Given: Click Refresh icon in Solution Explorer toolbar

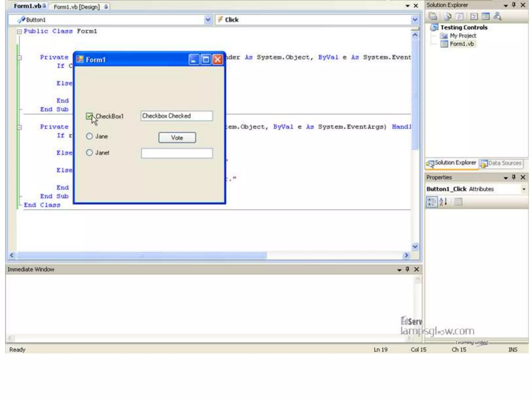Looking at the screenshot, I should [x=460, y=17].
